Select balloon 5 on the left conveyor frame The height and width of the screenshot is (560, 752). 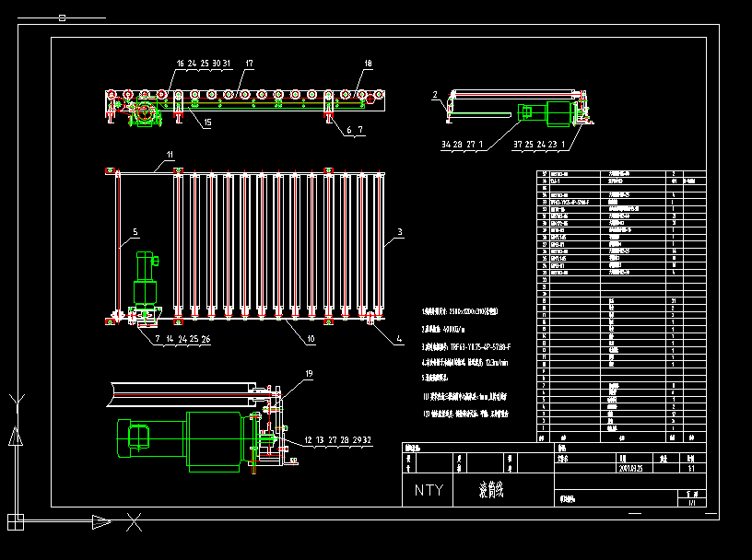[x=134, y=233]
